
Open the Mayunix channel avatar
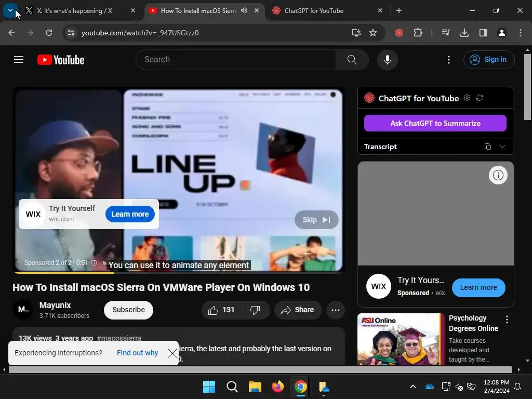point(23,310)
